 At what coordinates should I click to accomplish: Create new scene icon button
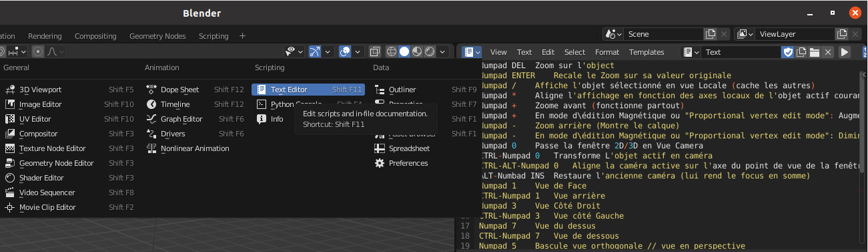click(x=711, y=33)
